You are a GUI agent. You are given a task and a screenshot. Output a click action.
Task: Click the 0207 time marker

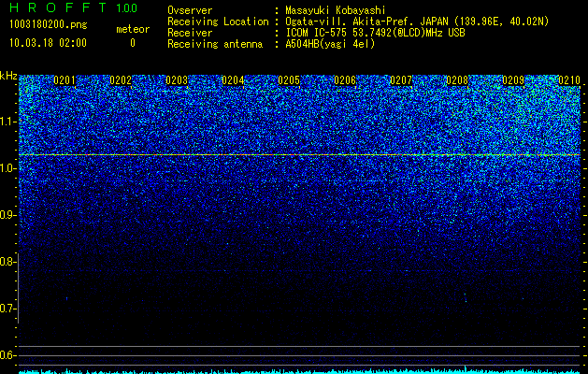coord(401,80)
